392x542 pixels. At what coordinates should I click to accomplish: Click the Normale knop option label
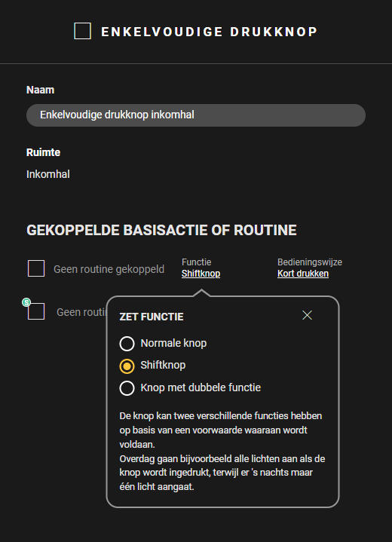tap(173, 343)
